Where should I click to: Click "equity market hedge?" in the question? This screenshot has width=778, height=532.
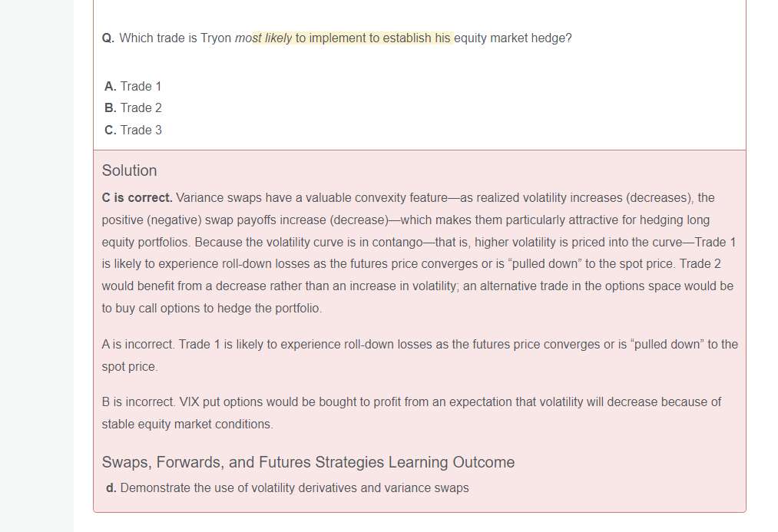tap(512, 38)
